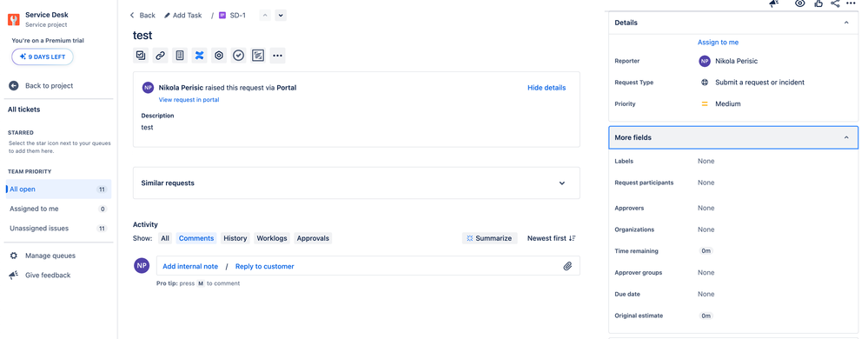Click the checklist form icon in toolbar
Image resolution: width=868 pixels, height=339 pixels.
257,56
